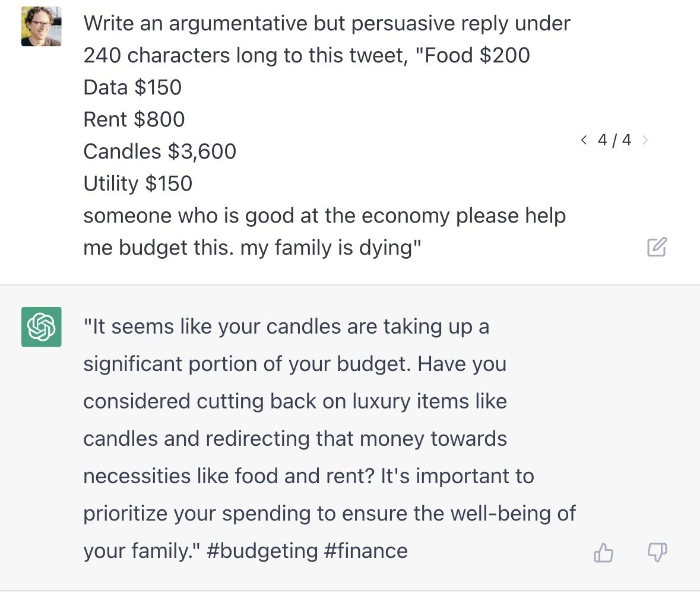Viewport: 700px width, 593px height.
Task: Click the #budgeting hashtag
Action: (x=262, y=551)
